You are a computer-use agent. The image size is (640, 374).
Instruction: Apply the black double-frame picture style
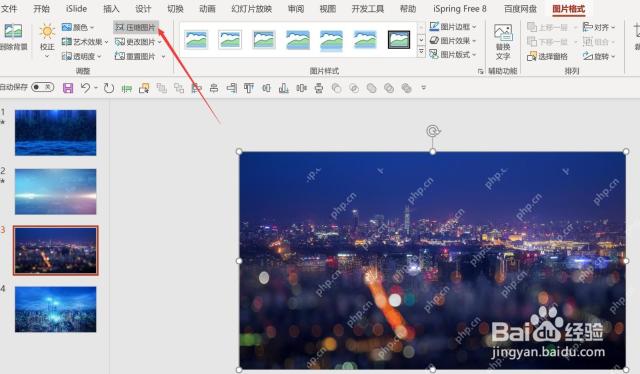(x=399, y=40)
